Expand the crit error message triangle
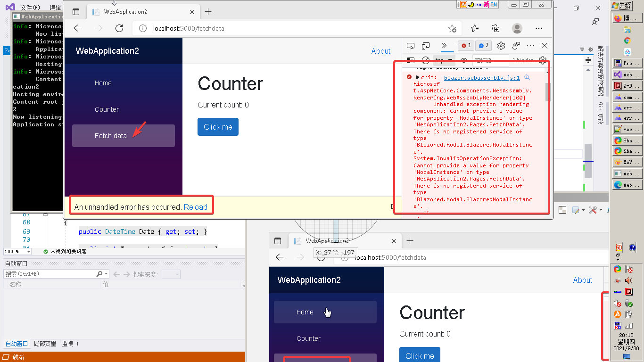The width and height of the screenshot is (644, 362). 418,77
